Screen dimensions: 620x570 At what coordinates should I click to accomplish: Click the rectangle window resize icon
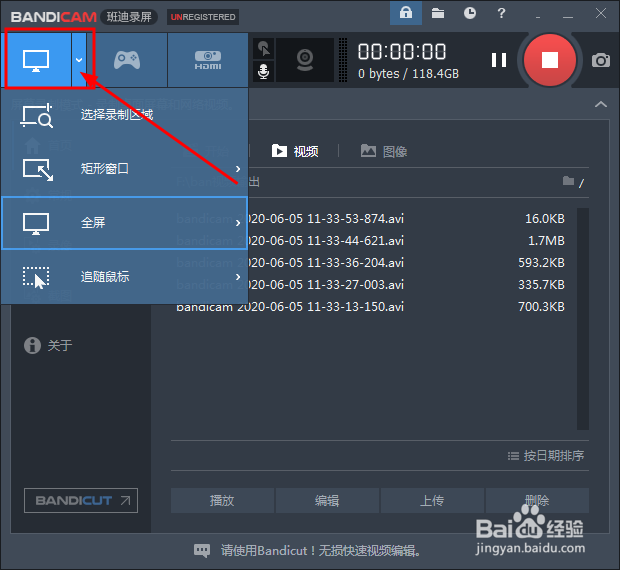click(38, 170)
